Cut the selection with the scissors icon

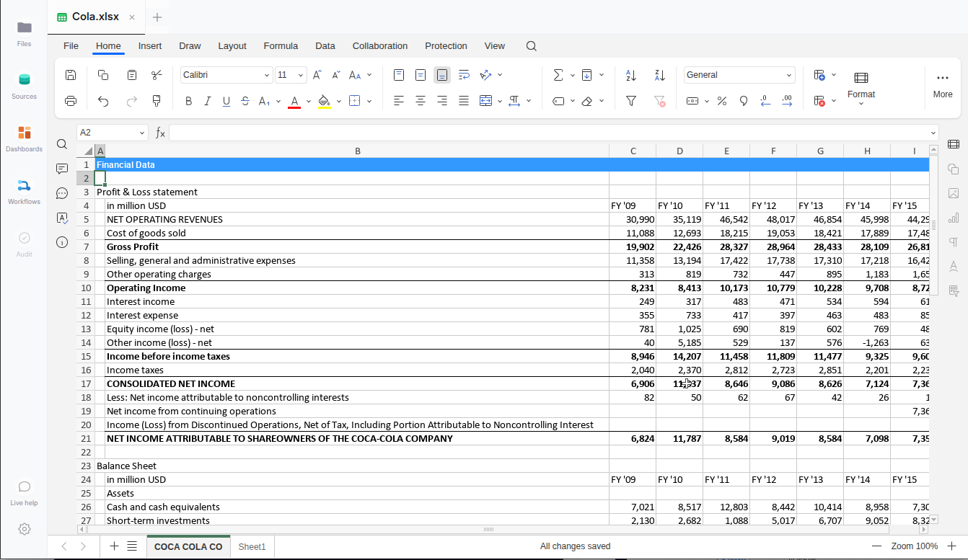(157, 75)
